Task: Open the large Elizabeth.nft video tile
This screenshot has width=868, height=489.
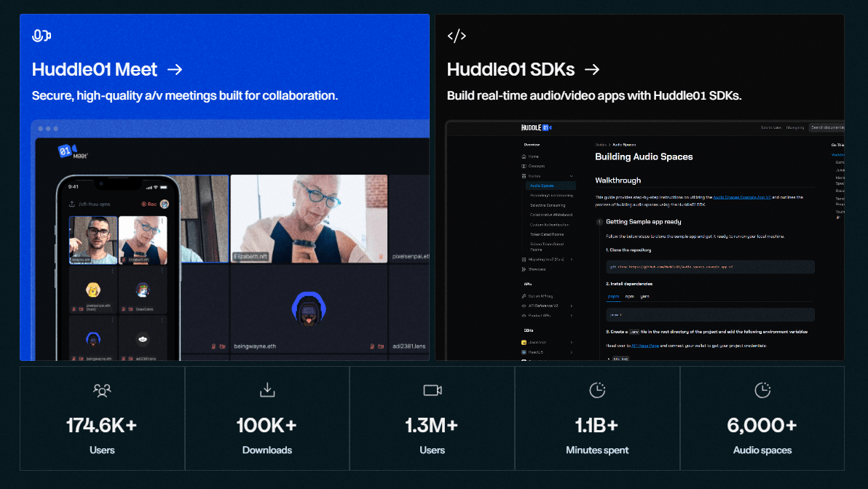Action: pyautogui.click(x=309, y=218)
